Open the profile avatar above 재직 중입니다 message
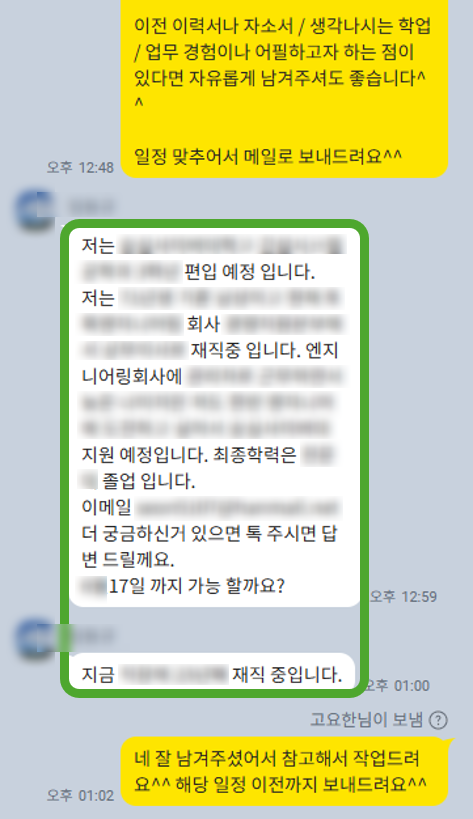Viewport: 473px width, 819px height. (35, 639)
